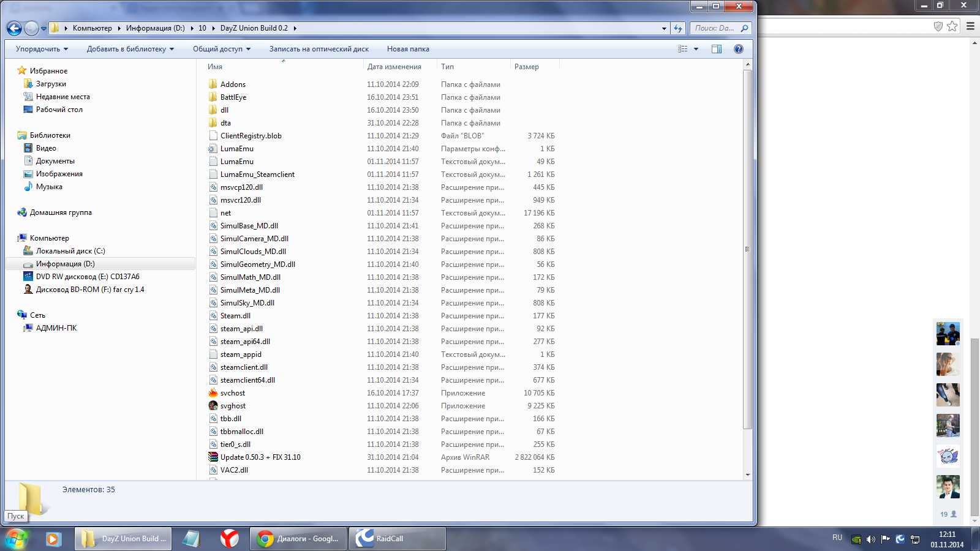Viewport: 980px width, 551px height.
Task: Open the Общий доступ dropdown
Action: pyautogui.click(x=222, y=49)
